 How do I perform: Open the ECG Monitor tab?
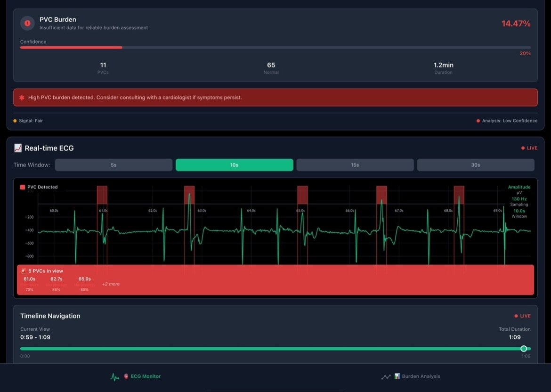[145, 376]
